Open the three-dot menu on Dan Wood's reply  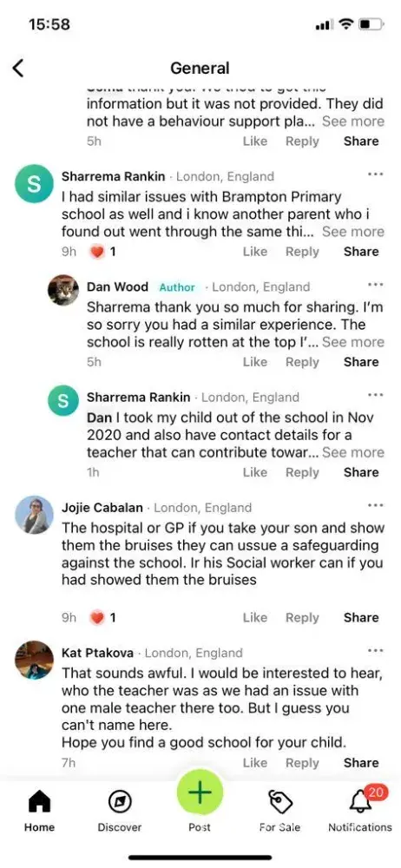376,285
